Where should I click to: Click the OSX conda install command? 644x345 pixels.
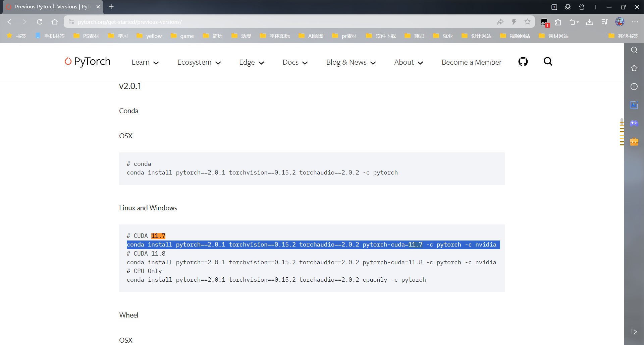262,172
